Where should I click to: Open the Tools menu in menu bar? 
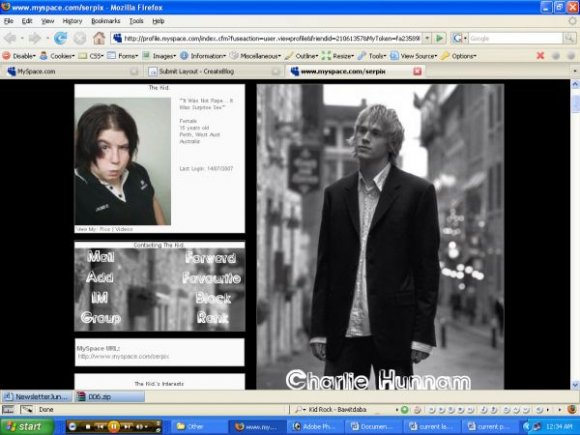point(136,21)
